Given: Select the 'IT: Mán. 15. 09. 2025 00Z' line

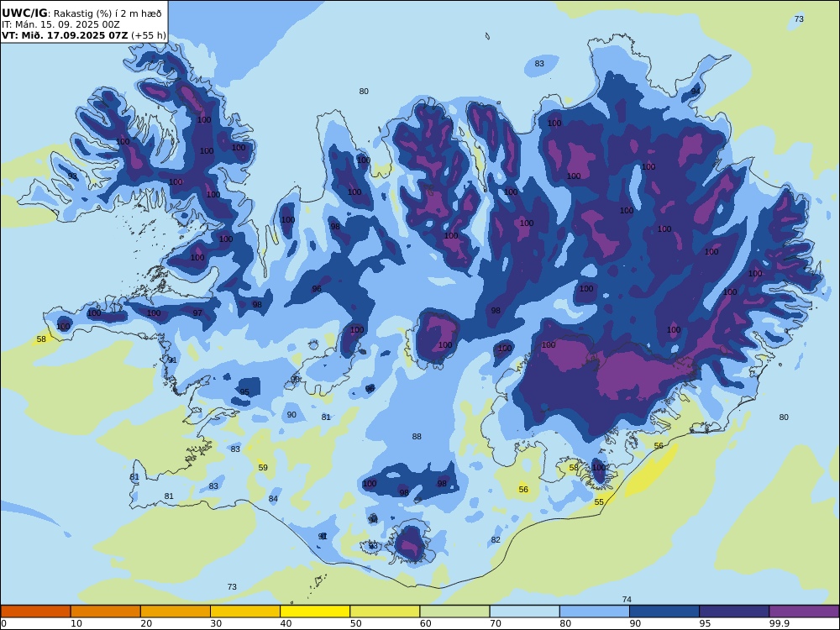Looking at the screenshot, I should pos(60,24).
